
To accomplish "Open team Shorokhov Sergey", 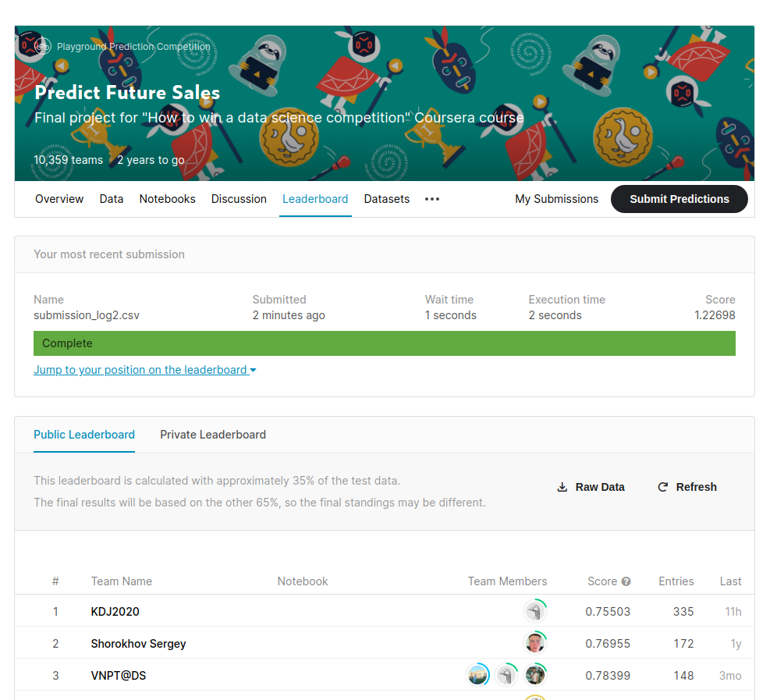I will (138, 644).
